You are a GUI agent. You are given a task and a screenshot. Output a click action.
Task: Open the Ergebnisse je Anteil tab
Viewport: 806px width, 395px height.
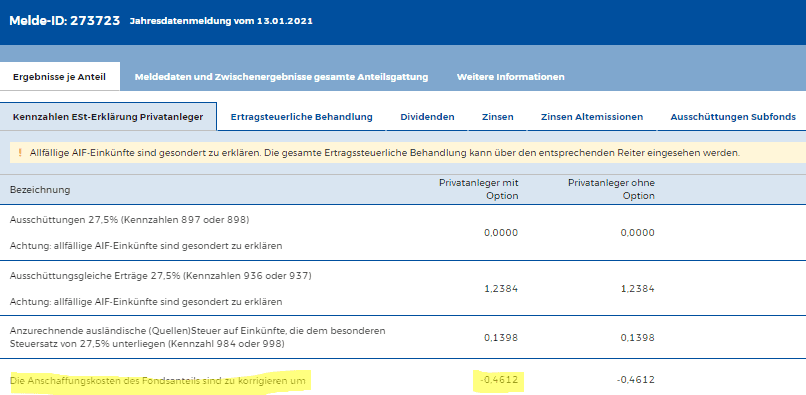pos(60,77)
